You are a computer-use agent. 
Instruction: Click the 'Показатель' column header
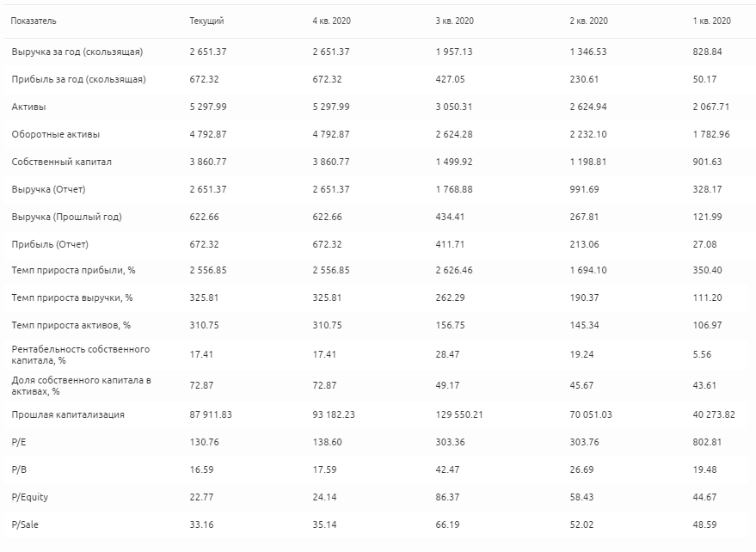tap(34, 21)
